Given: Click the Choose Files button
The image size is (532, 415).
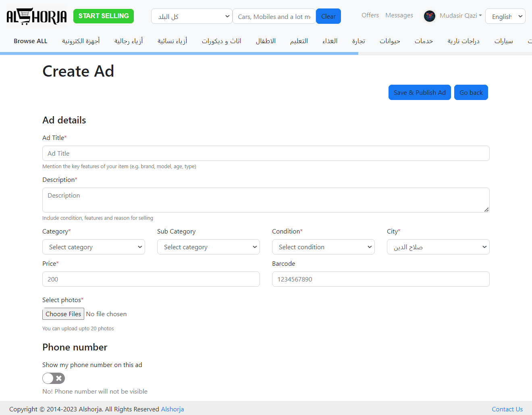Looking at the screenshot, I should [63, 314].
